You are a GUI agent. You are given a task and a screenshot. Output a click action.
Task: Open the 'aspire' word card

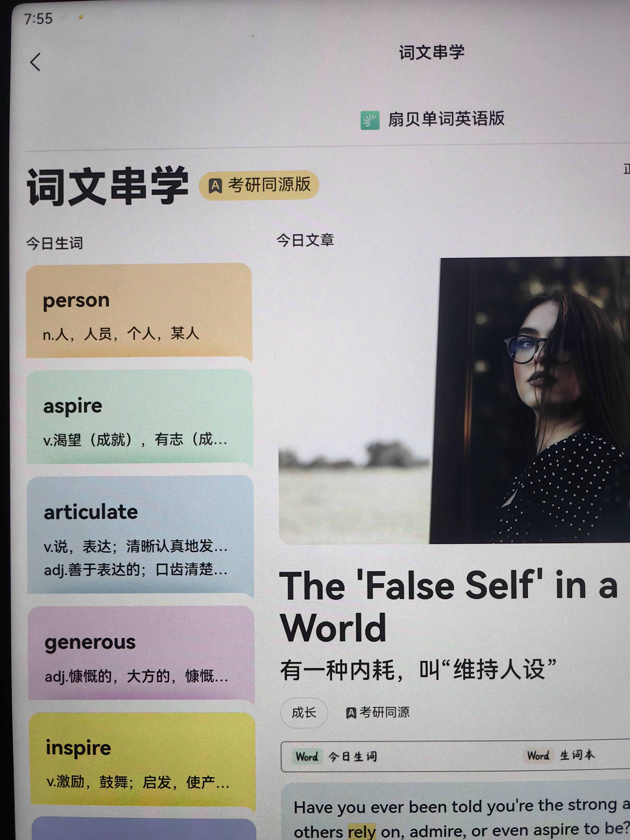tap(140, 417)
